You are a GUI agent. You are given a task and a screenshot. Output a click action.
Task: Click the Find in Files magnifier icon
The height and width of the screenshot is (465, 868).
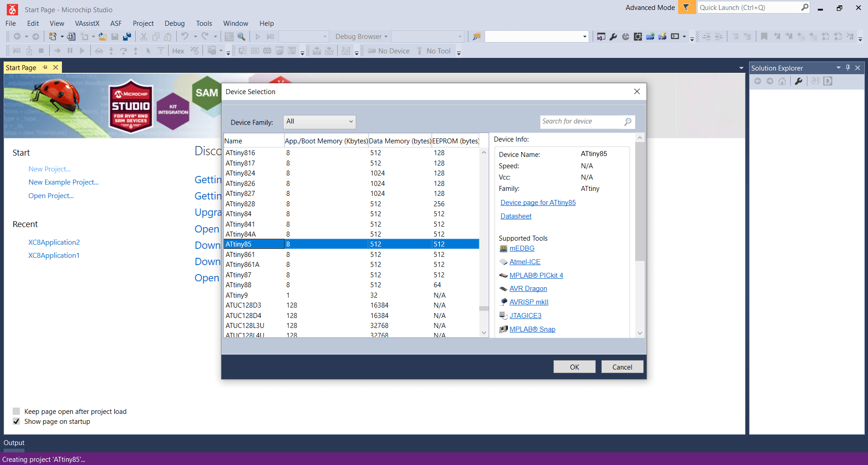tap(241, 37)
